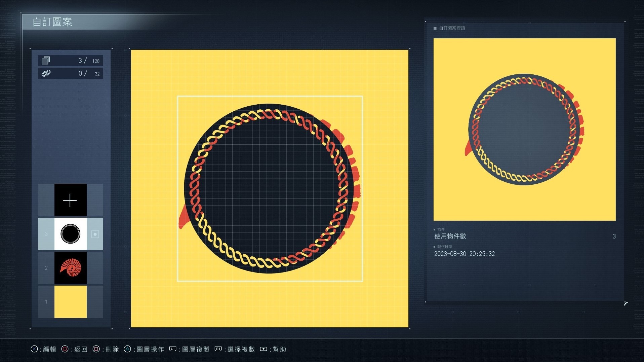Click the layer number 2 label
The height and width of the screenshot is (362, 644).
click(x=46, y=268)
